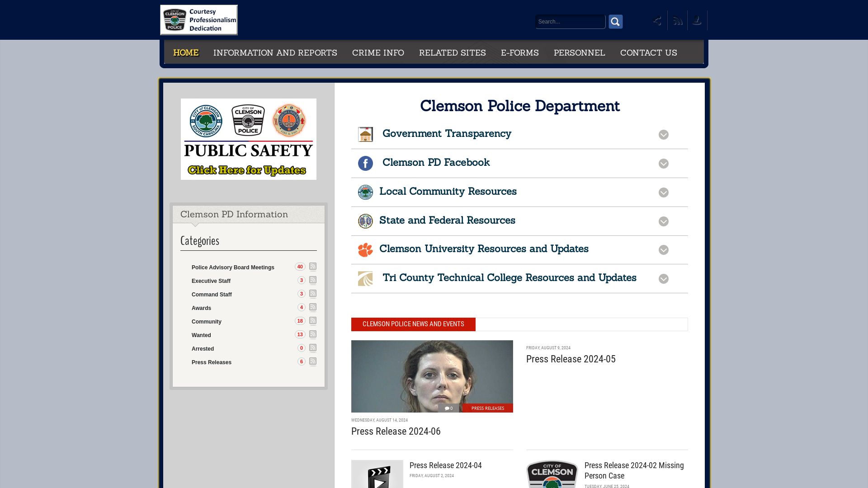Open the Executive Staff category link
Image resolution: width=868 pixels, height=488 pixels.
(211, 281)
